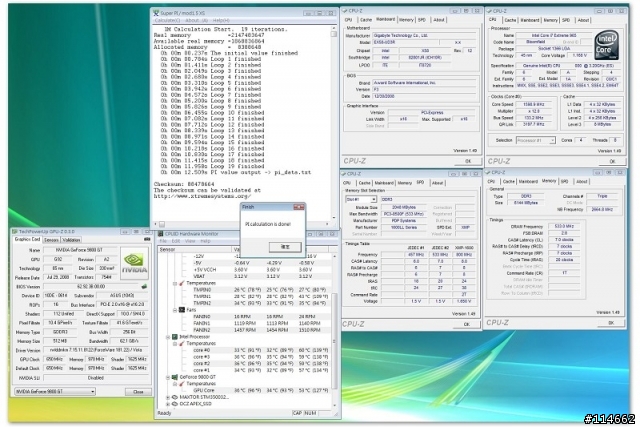Click the GeForce 9800 GT card icon in Hardware Monitor
The width and height of the screenshot is (640, 427).
[x=175, y=377]
